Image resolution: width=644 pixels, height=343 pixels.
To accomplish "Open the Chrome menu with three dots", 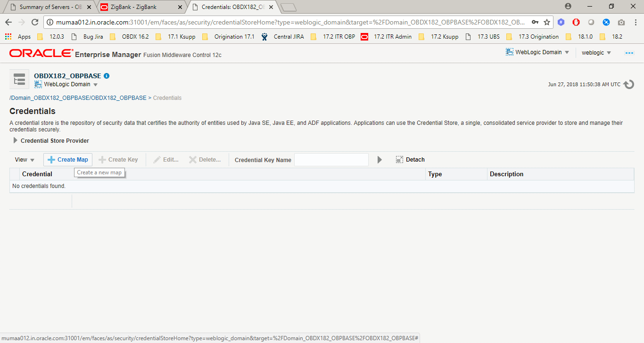I will tap(635, 22).
